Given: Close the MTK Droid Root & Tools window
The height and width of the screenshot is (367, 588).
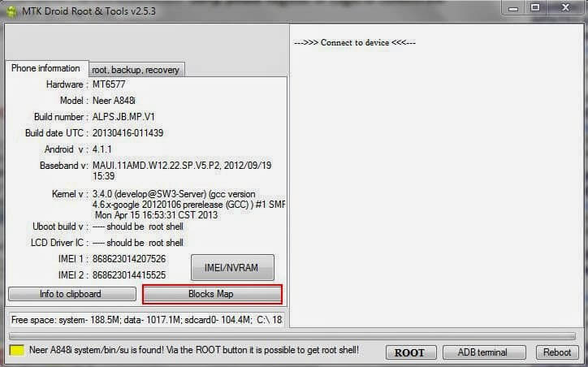Looking at the screenshot, I should click(563, 7).
